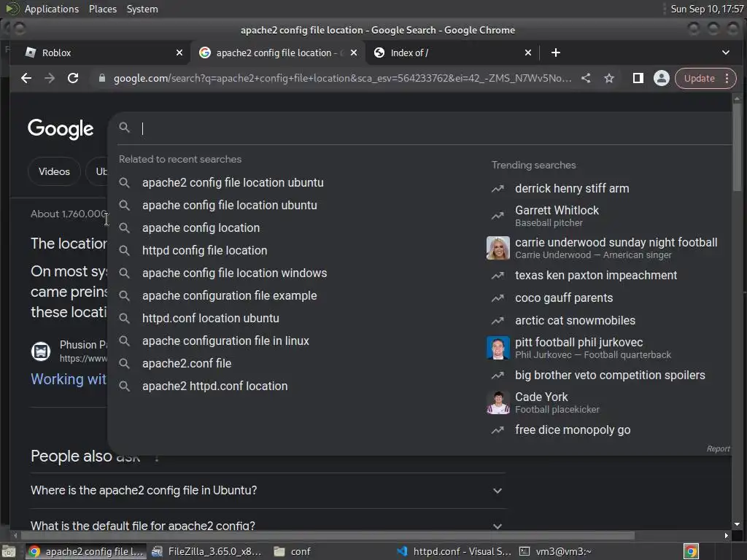Open trending search derrick henry stiff arm
Viewport: 747px width, 560px height.
[x=572, y=189]
